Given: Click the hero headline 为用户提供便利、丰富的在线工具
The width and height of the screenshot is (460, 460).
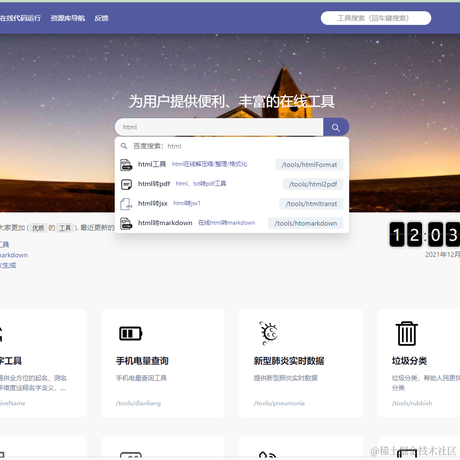Looking at the screenshot, I should tap(232, 101).
